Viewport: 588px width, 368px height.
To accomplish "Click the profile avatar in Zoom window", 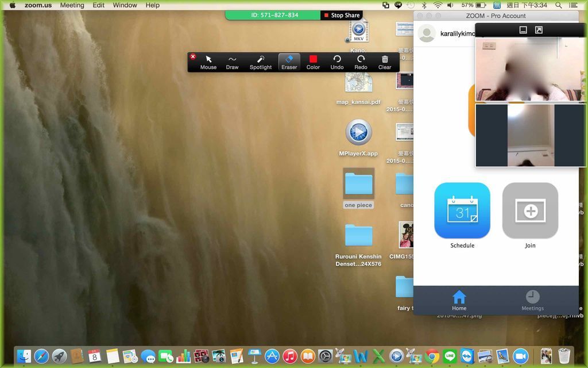I will tap(427, 33).
